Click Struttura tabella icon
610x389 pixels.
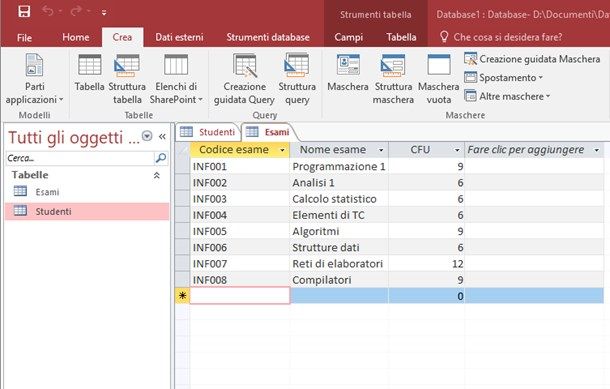tap(127, 79)
